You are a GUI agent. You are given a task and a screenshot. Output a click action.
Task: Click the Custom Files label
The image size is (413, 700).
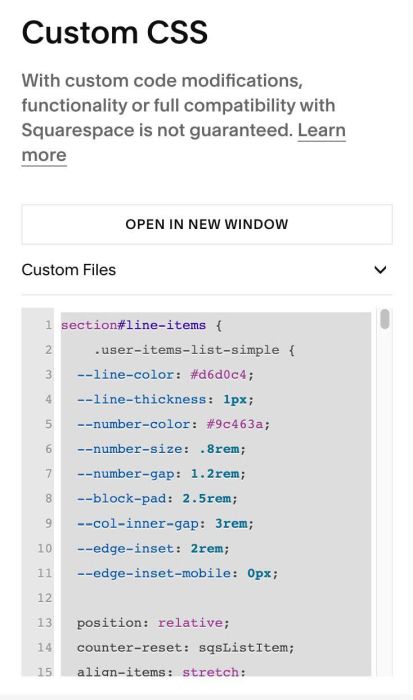click(x=69, y=270)
